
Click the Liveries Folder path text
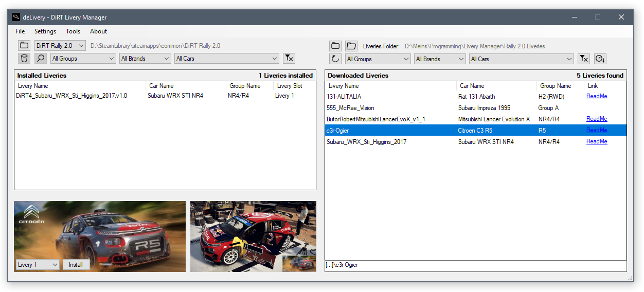coord(475,46)
